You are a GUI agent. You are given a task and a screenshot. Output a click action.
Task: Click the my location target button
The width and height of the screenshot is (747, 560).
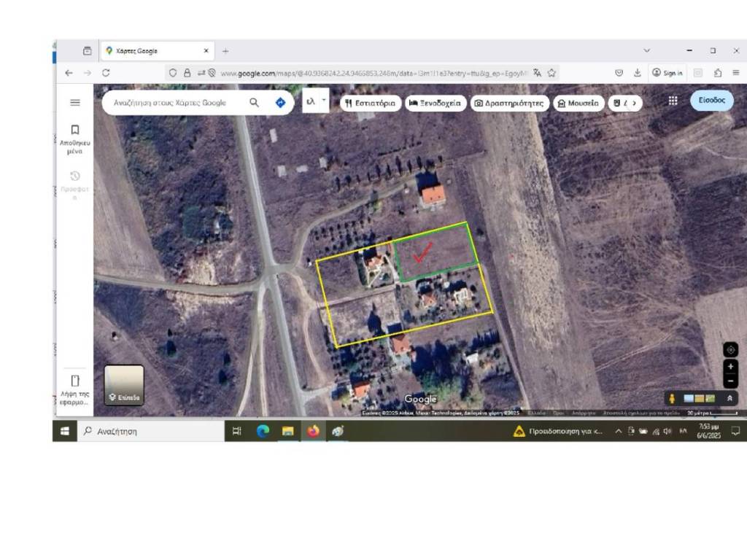click(730, 350)
